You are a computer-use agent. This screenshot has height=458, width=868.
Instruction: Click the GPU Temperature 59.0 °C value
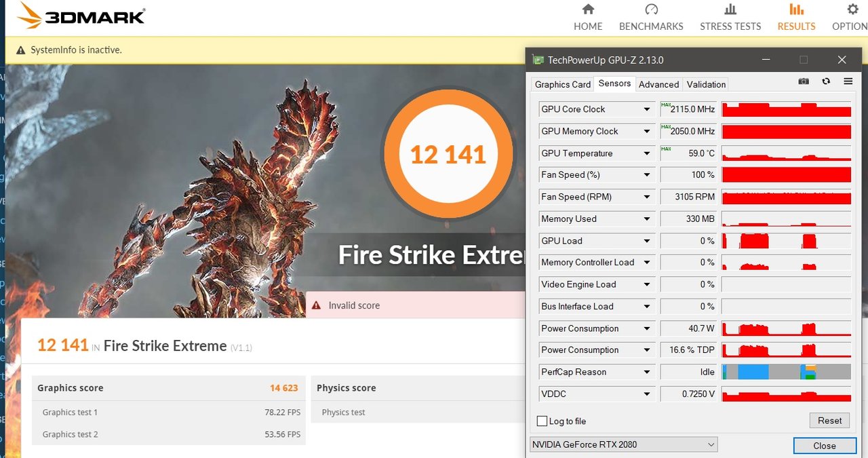click(x=688, y=153)
